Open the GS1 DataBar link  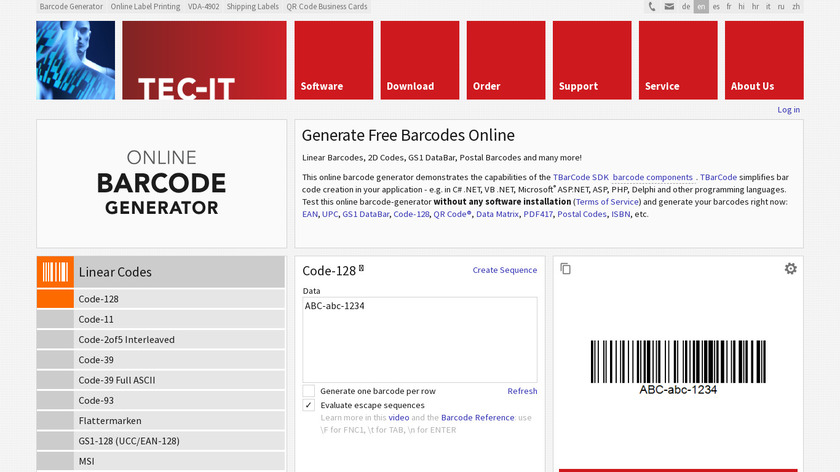[366, 214]
